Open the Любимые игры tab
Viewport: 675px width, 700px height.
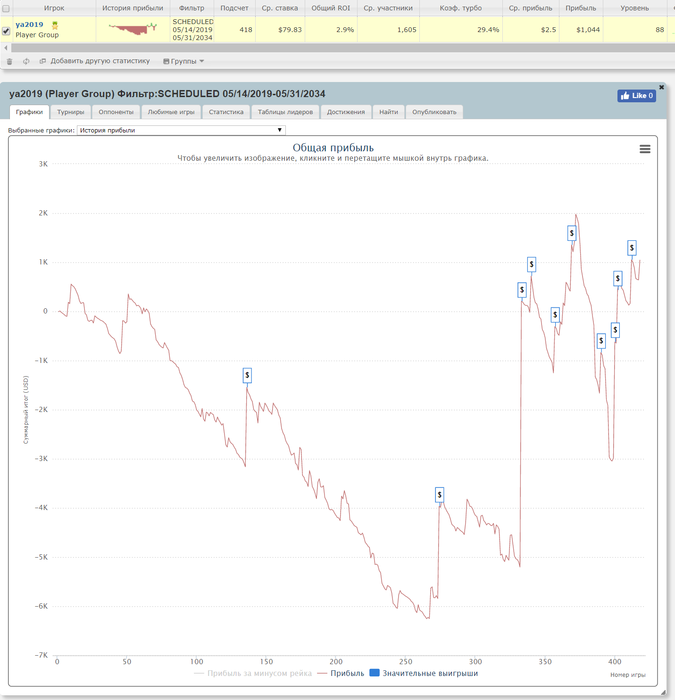coord(171,112)
